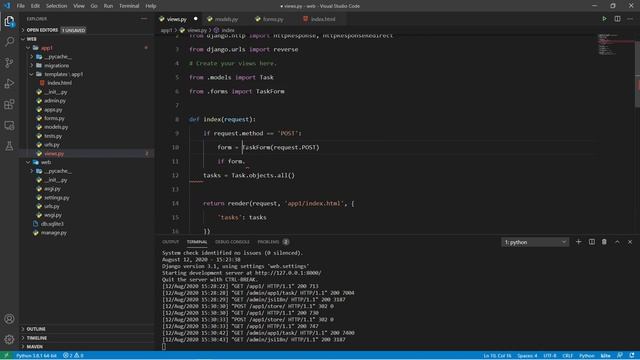Kill terminal with trash icon
The image size is (640, 360).
604,242
